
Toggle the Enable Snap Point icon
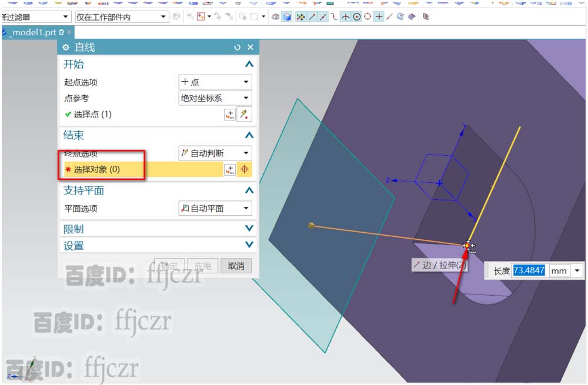point(300,17)
